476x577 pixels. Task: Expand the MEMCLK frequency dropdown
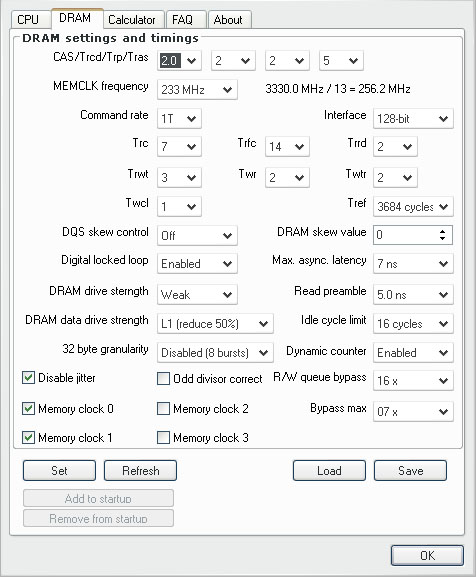point(197,89)
